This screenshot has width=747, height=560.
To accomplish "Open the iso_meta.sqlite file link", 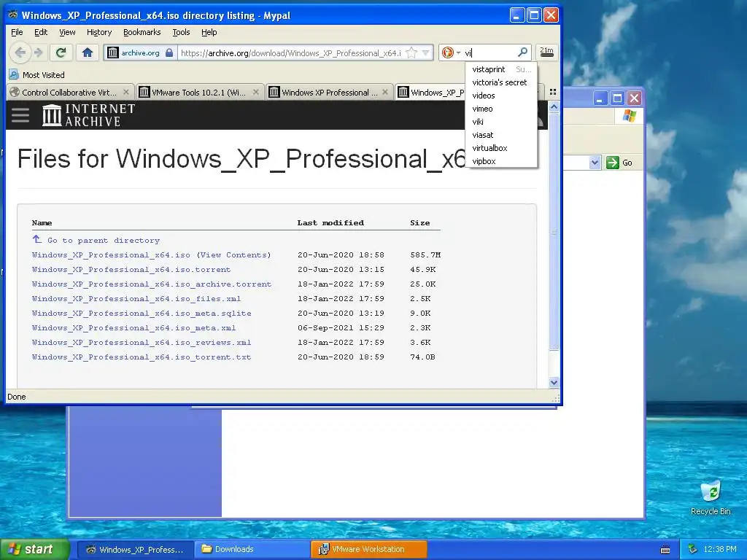I will coord(142,314).
